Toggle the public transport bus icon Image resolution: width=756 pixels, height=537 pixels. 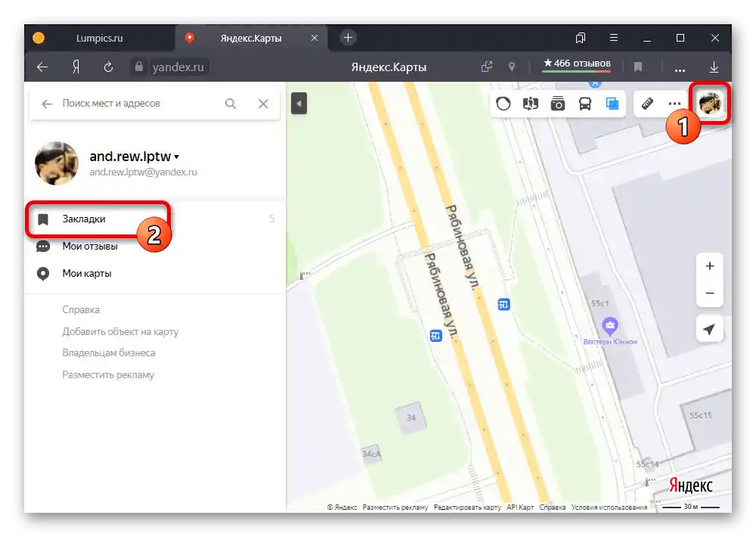585,104
